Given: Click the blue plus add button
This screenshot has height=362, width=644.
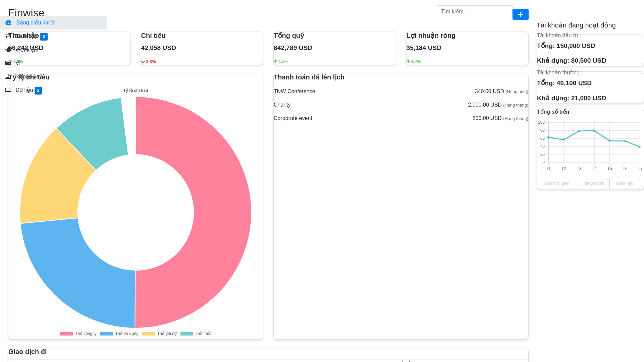Looking at the screenshot, I should point(521,14).
